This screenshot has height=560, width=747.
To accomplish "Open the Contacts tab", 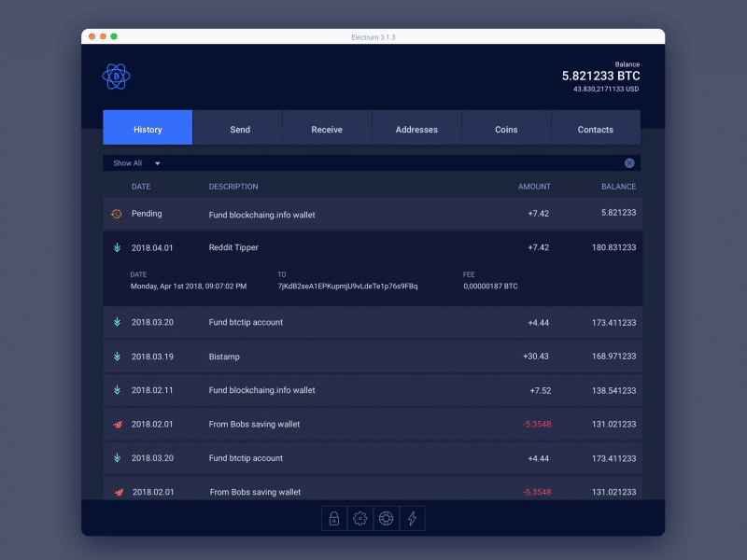I will pyautogui.click(x=596, y=129).
